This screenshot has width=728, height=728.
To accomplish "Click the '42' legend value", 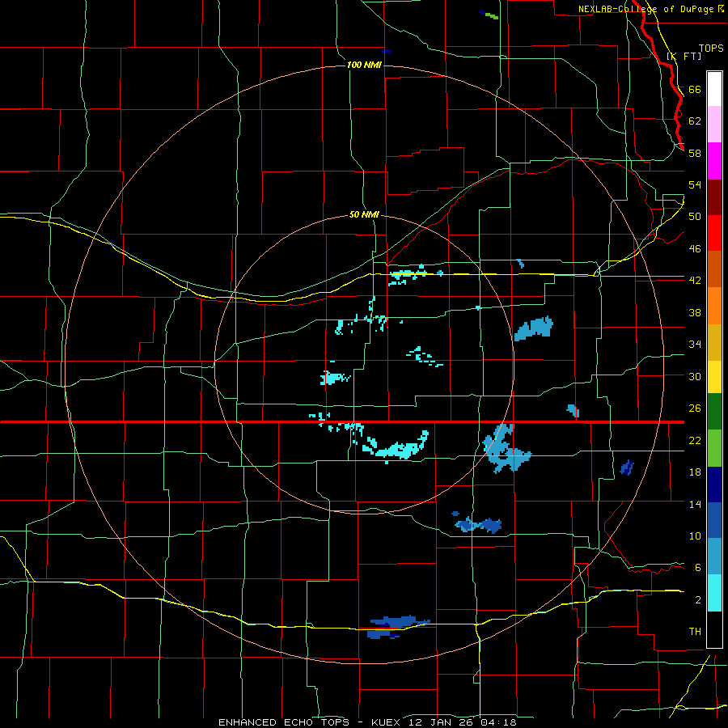I will coord(695,281).
